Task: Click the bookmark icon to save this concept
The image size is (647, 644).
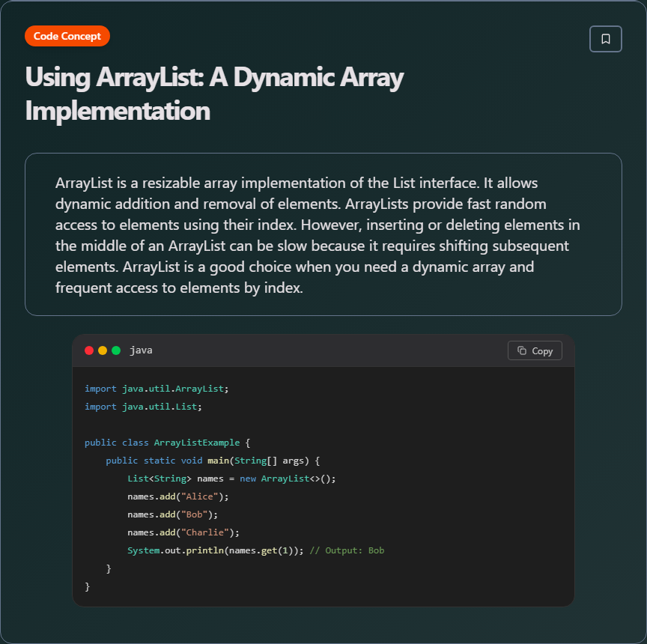Action: point(605,38)
